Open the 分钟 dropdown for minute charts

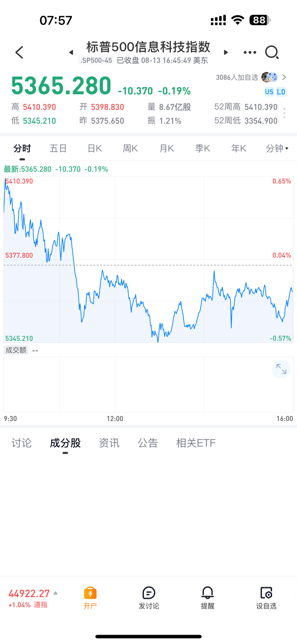[x=277, y=148]
